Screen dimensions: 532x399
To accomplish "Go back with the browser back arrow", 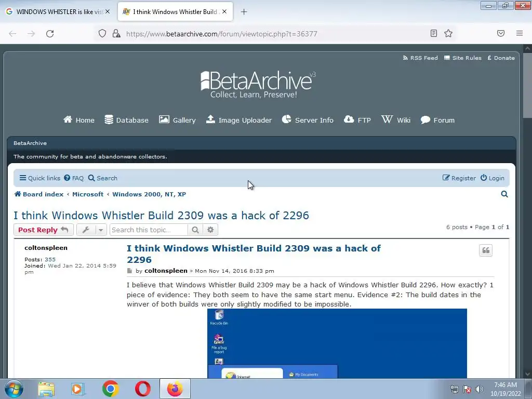I will click(12, 34).
